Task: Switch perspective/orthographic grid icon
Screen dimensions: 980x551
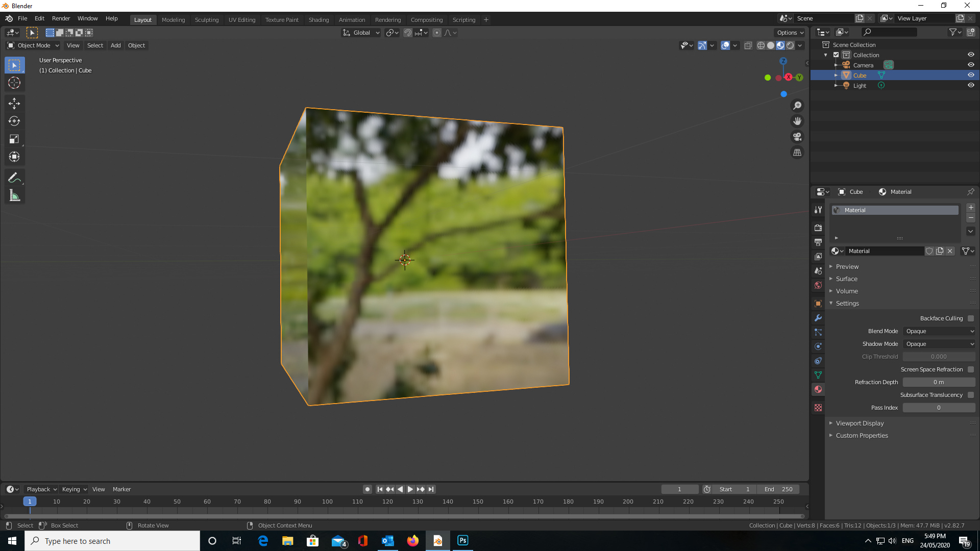Action: click(797, 153)
